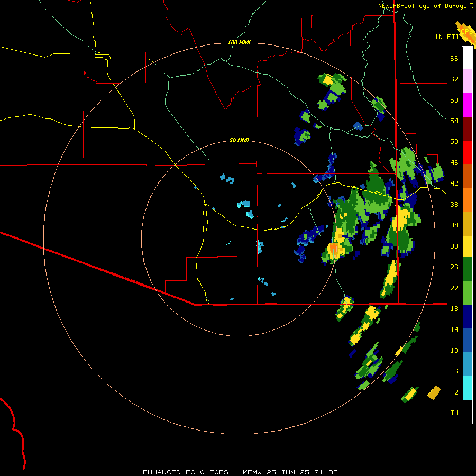Click the '34' legend value
Viewport: 476px width, 476px height.
click(x=454, y=225)
